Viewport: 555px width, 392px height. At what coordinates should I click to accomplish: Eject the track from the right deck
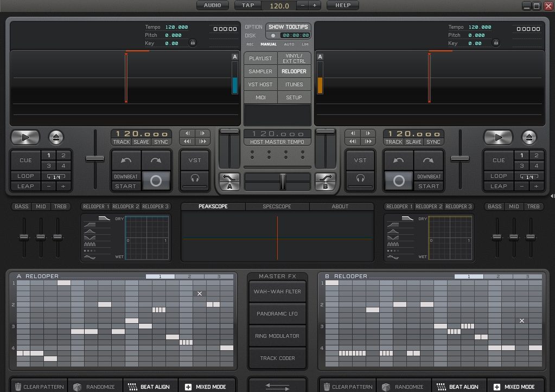[529, 138]
